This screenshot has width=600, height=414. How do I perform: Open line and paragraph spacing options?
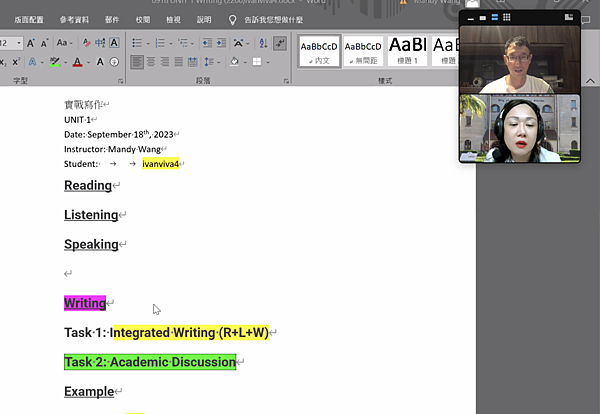click(x=209, y=62)
